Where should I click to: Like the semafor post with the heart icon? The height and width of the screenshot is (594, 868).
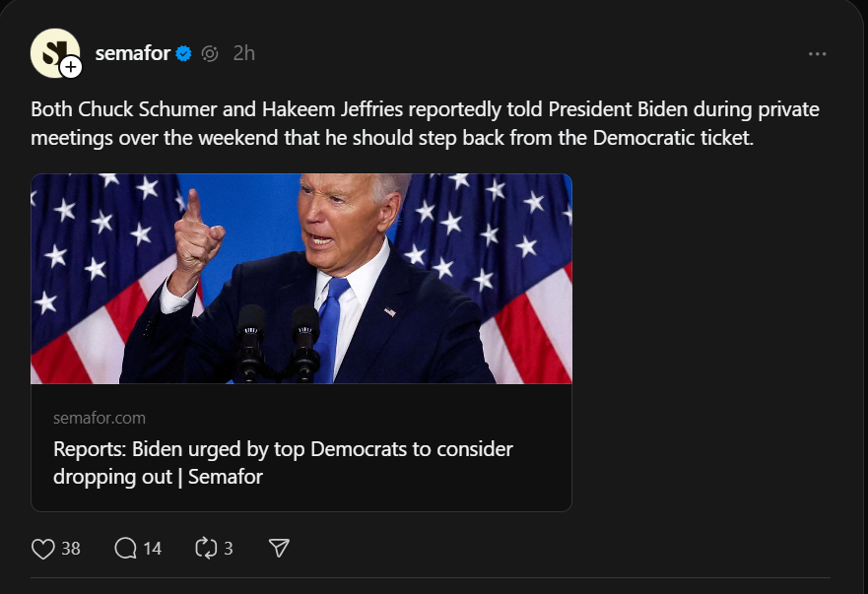[43, 549]
